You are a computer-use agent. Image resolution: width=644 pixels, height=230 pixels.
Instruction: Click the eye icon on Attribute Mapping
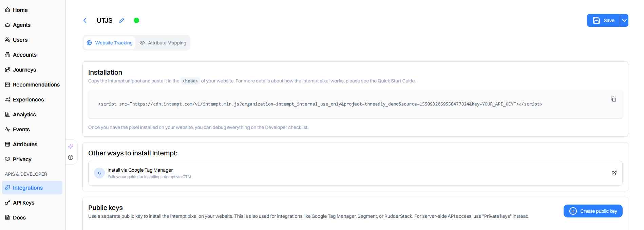pyautogui.click(x=142, y=43)
